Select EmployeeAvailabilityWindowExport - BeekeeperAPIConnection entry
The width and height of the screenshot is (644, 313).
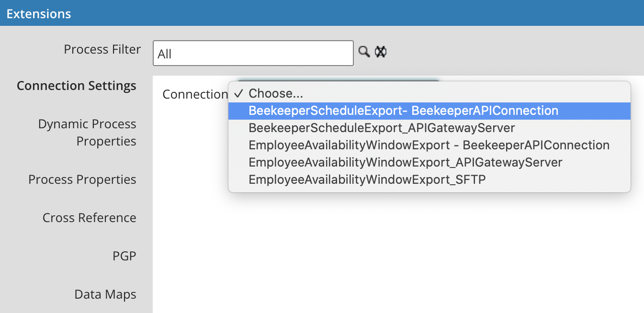(x=429, y=145)
